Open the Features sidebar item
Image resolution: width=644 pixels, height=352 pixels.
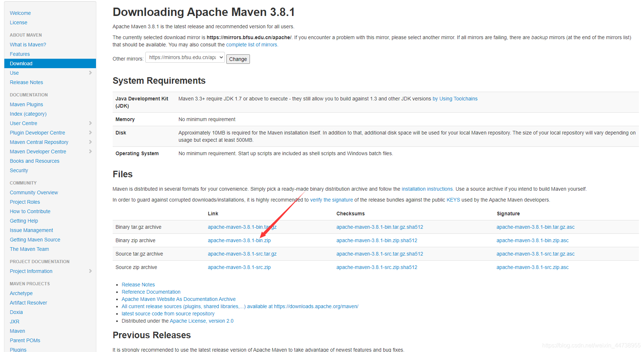pos(20,54)
